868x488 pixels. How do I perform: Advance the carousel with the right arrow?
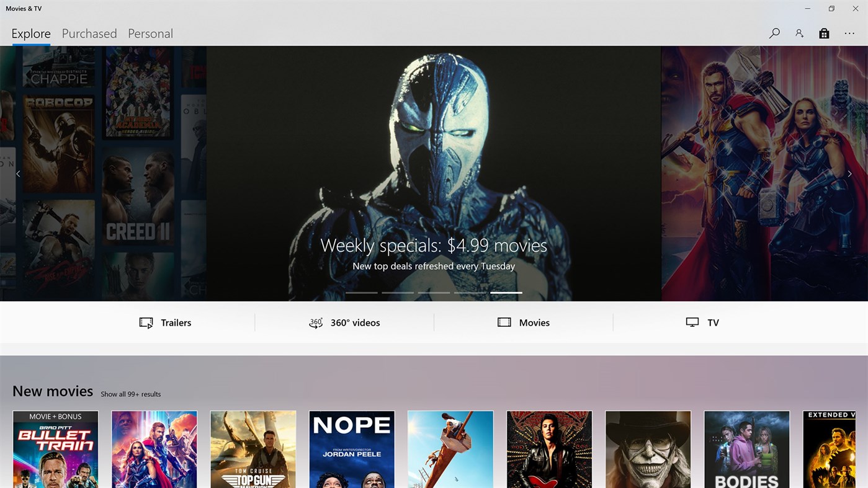pos(849,174)
